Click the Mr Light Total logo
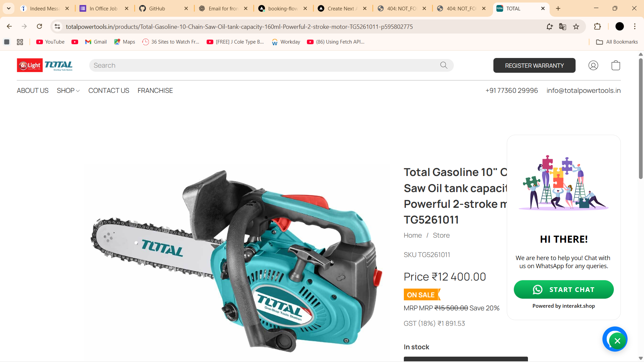This screenshot has height=362, width=644. pyautogui.click(x=45, y=65)
